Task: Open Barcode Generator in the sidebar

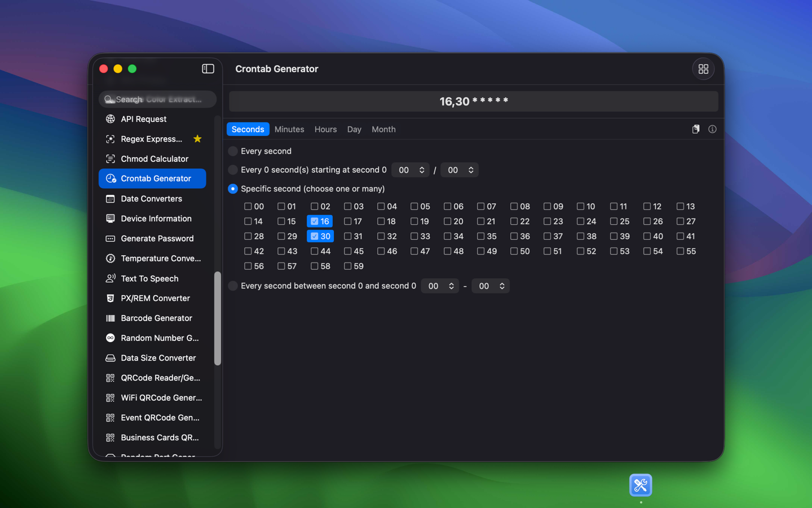Action: coord(152,318)
